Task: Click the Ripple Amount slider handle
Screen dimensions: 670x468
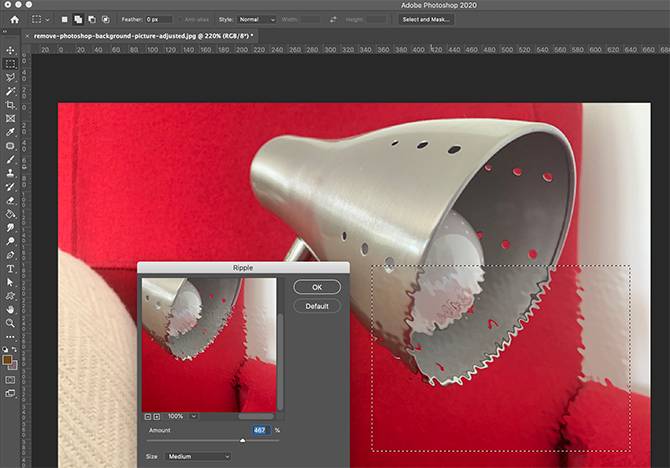Action: [242, 440]
